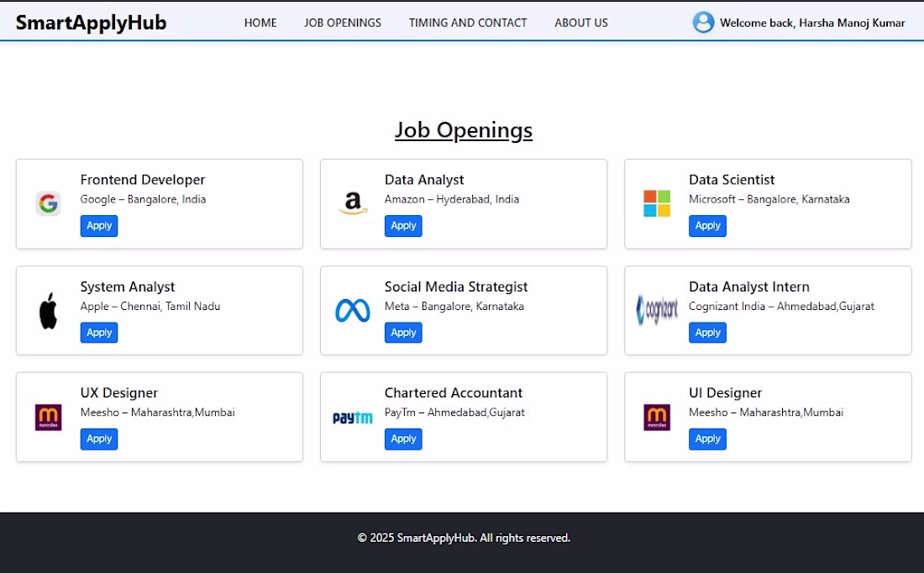Navigate to ABOUT US
This screenshot has height=573, width=924.
[x=581, y=23]
